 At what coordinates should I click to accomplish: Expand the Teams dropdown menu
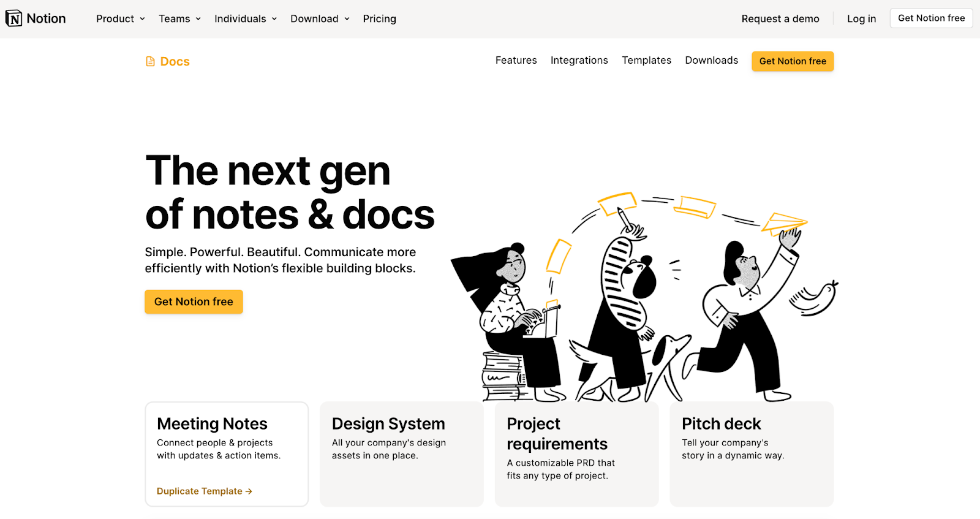(x=180, y=19)
